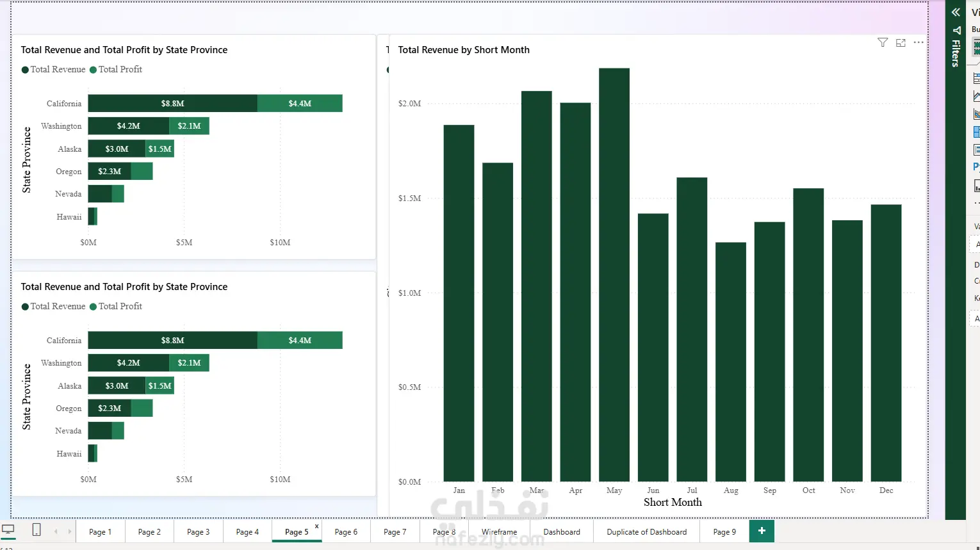Click the filter icon on the revenue chart
Viewport: 980px width, 550px height.
point(883,42)
